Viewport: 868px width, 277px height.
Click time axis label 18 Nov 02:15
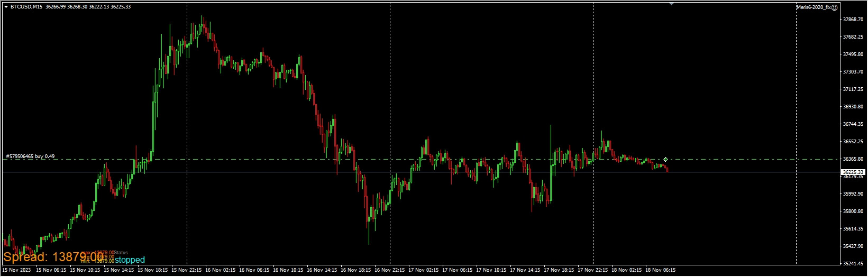coord(627,270)
